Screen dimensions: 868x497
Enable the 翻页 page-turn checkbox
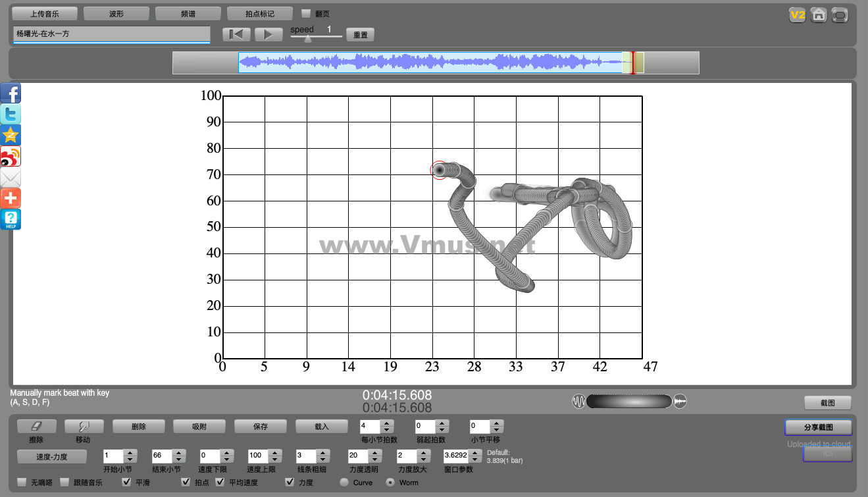pyautogui.click(x=306, y=14)
